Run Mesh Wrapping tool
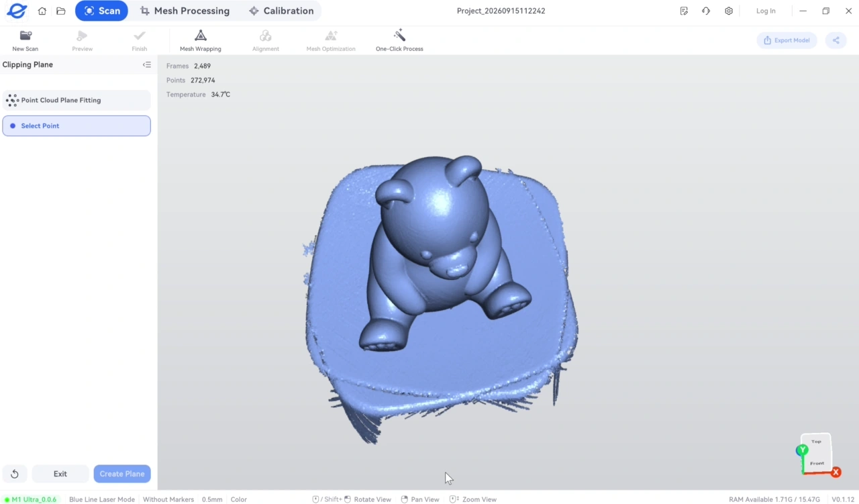 200,40
